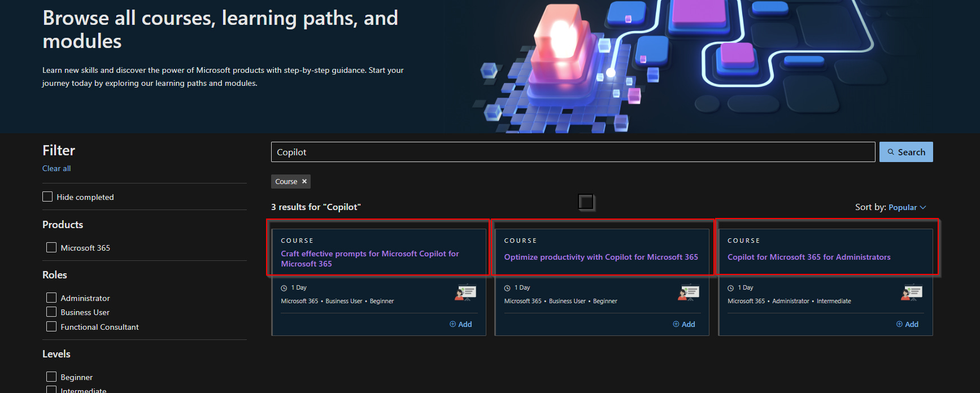Add Optimize productivity with Copilot course

point(683,324)
